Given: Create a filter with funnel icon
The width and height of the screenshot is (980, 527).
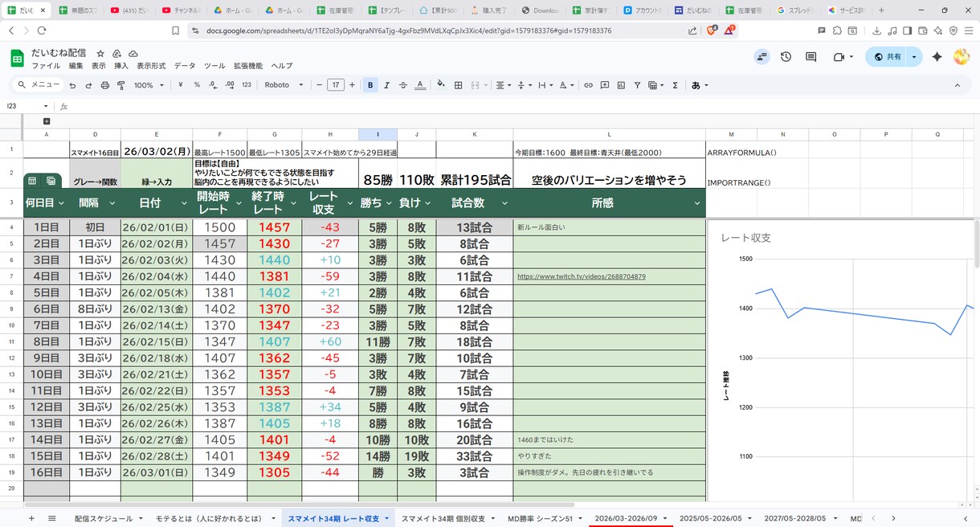Looking at the screenshot, I should (637, 85).
